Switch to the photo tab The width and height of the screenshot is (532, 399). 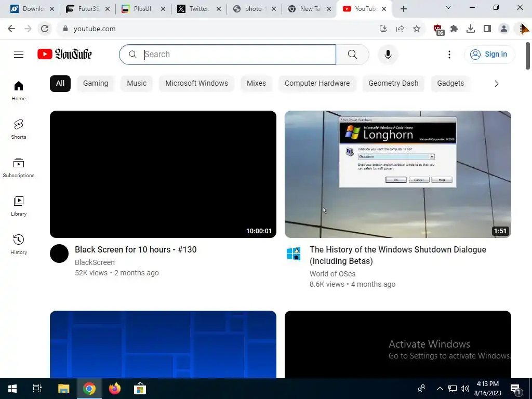(x=254, y=9)
